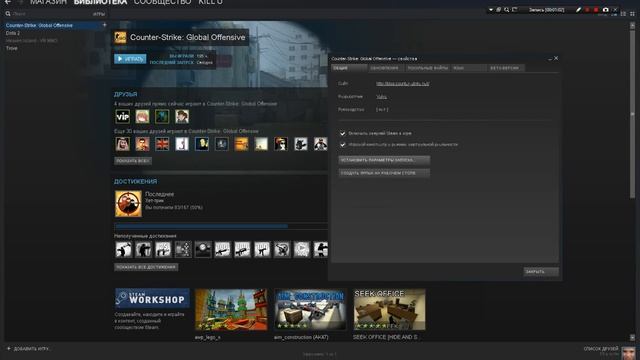
Task: Click Установить параметры запуска button
Action: click(x=384, y=160)
